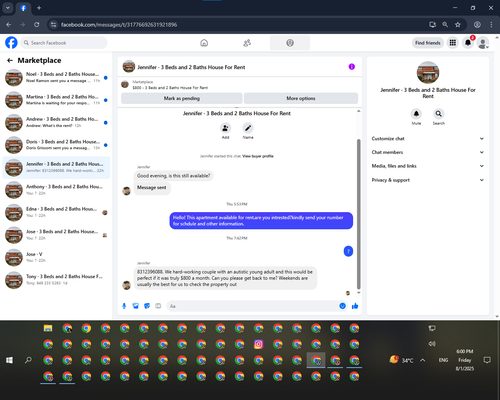This screenshot has height=400, width=500.
Task: Click the browser back arrow
Action: point(9,25)
